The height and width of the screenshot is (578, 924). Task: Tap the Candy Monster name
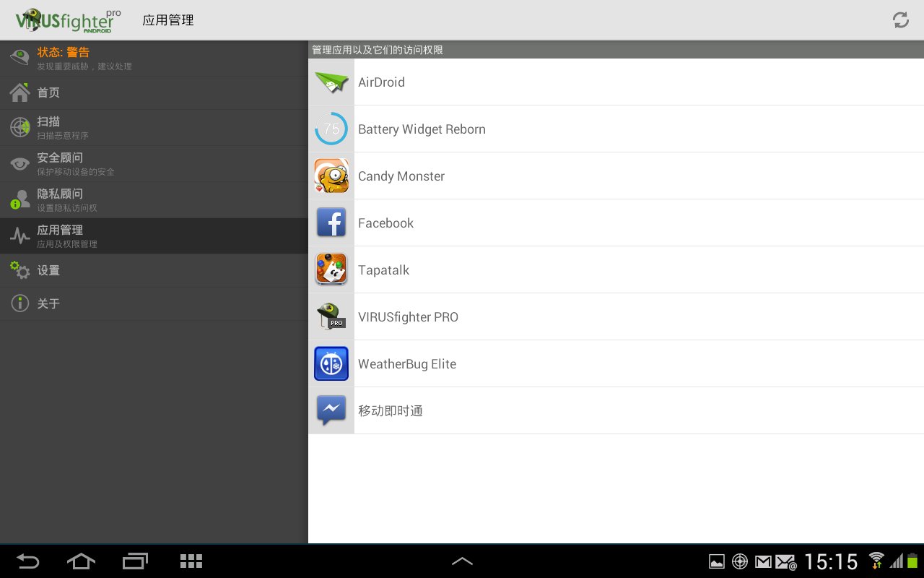point(401,176)
